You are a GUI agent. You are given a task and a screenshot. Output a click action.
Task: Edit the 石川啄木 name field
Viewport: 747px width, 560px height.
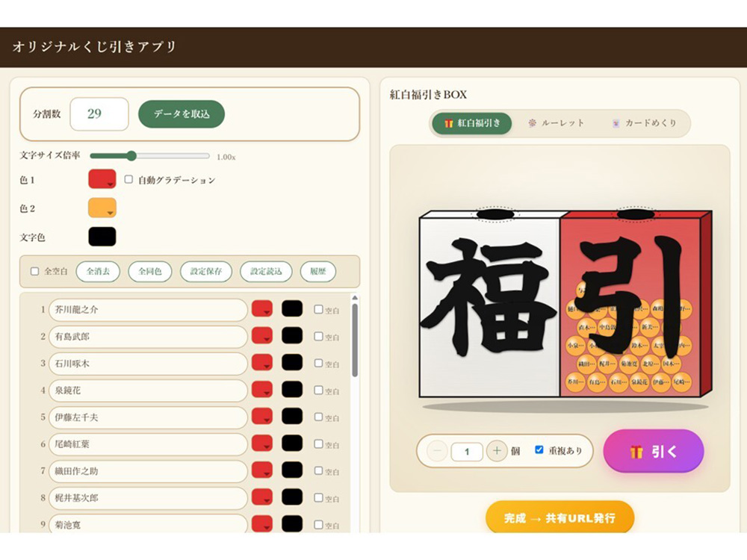click(148, 364)
